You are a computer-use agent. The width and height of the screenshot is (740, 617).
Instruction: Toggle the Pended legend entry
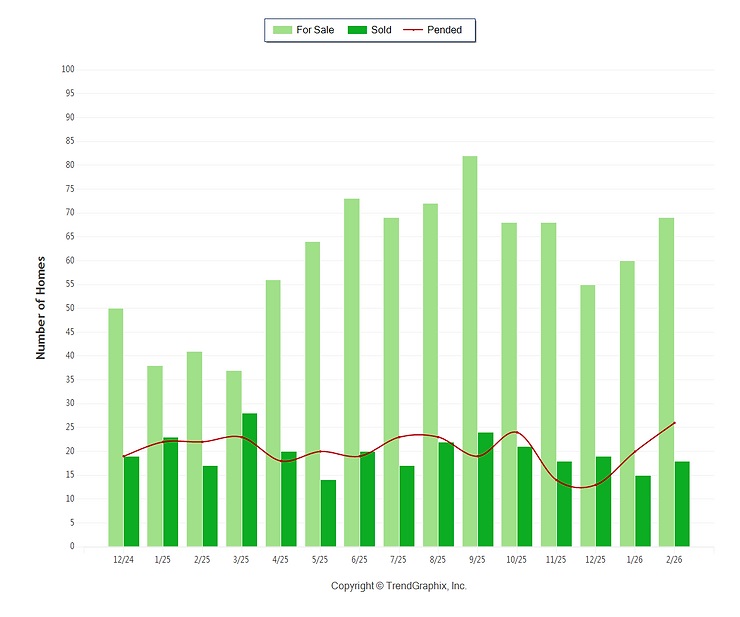coord(432,30)
